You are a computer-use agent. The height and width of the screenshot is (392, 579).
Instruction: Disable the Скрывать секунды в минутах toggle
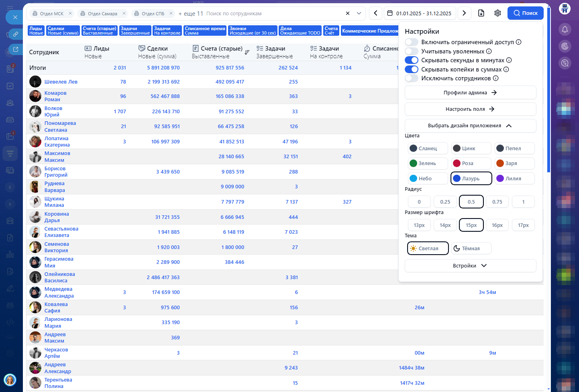click(412, 60)
